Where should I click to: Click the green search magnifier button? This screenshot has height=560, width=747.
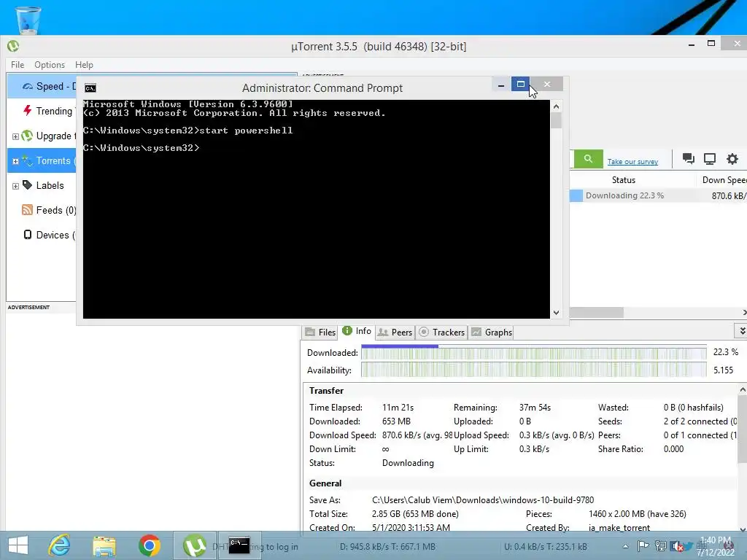588,159
